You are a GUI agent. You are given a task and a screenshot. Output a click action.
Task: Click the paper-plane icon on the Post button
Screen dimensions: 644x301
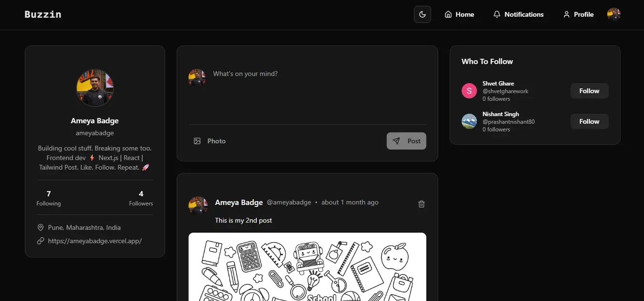pyautogui.click(x=397, y=140)
